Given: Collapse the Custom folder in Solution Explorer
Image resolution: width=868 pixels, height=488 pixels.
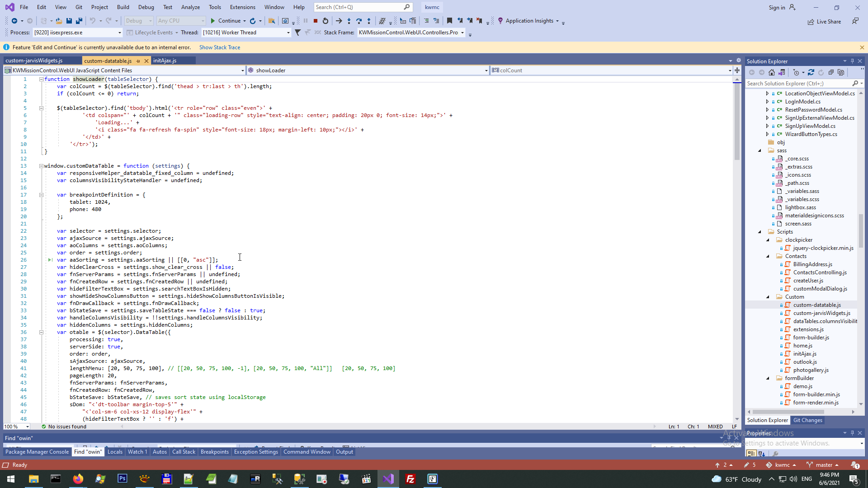Looking at the screenshot, I should coord(768,297).
